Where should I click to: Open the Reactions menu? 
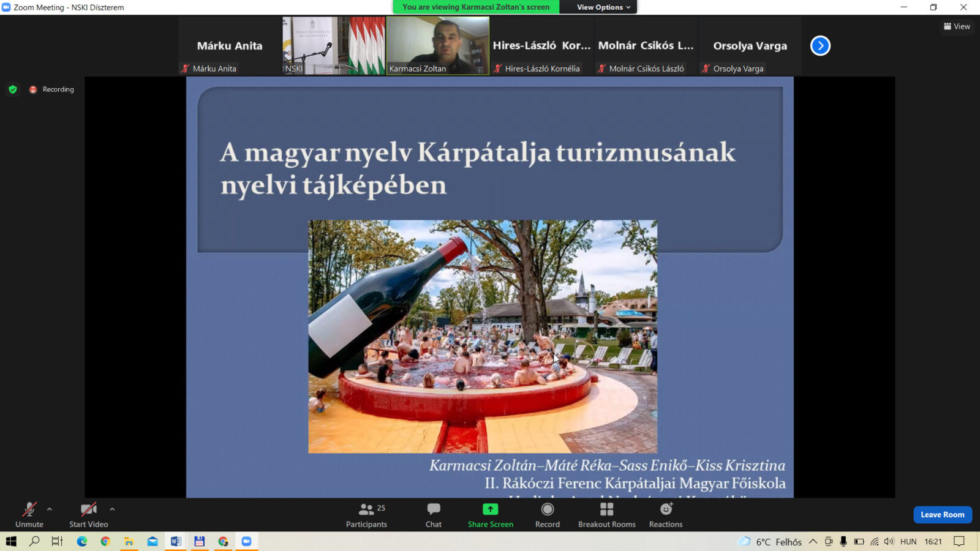(666, 515)
